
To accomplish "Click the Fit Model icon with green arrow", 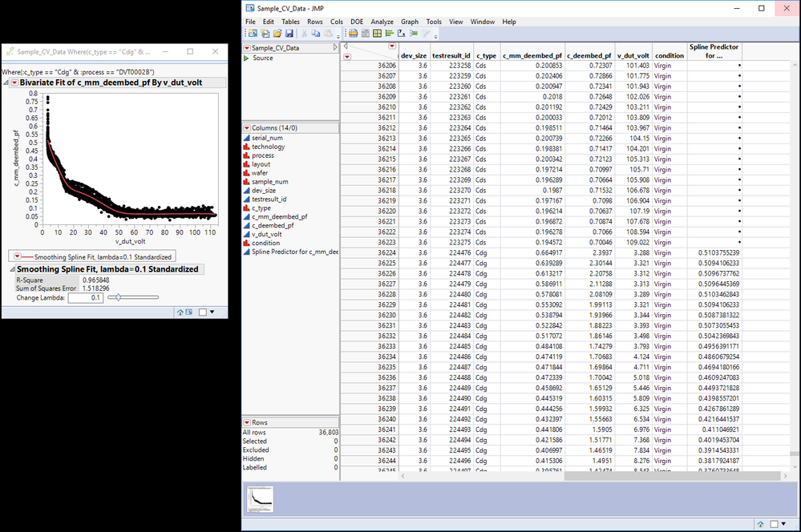I will (x=414, y=34).
